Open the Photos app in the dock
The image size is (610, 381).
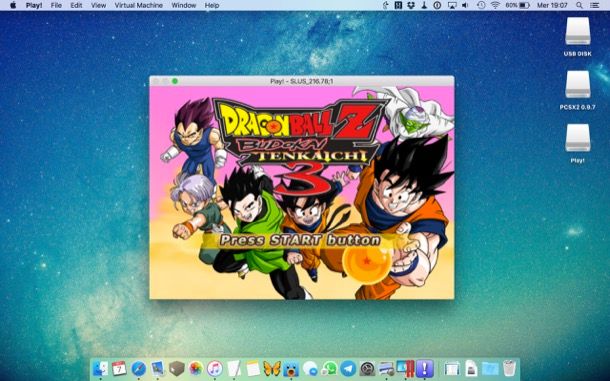(196, 368)
